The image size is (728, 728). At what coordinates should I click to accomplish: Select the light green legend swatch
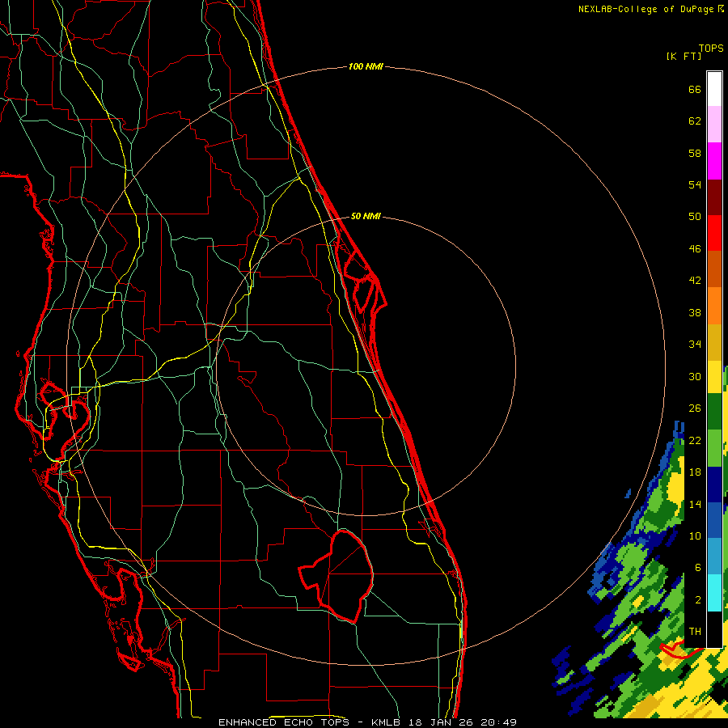[714, 448]
